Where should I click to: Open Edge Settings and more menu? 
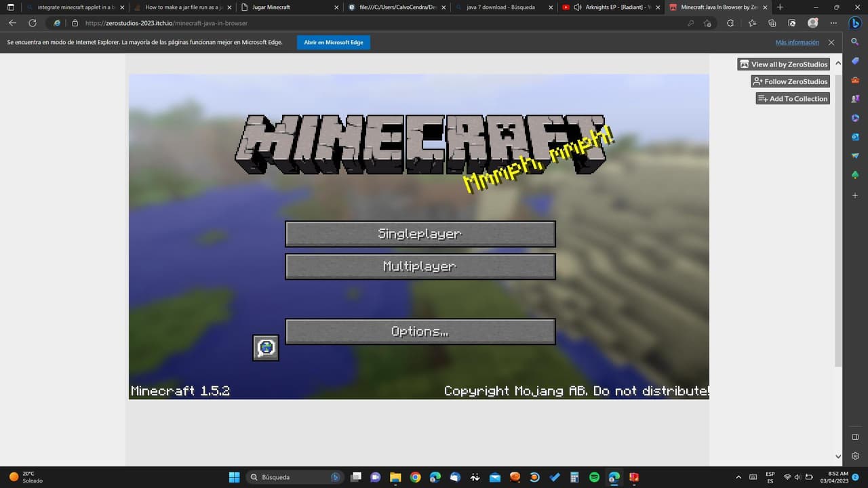coord(833,23)
